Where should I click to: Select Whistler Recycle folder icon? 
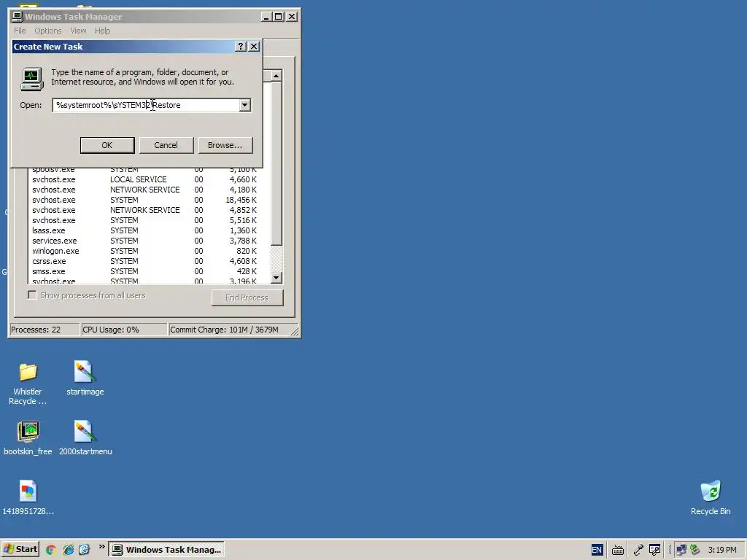[x=28, y=384]
